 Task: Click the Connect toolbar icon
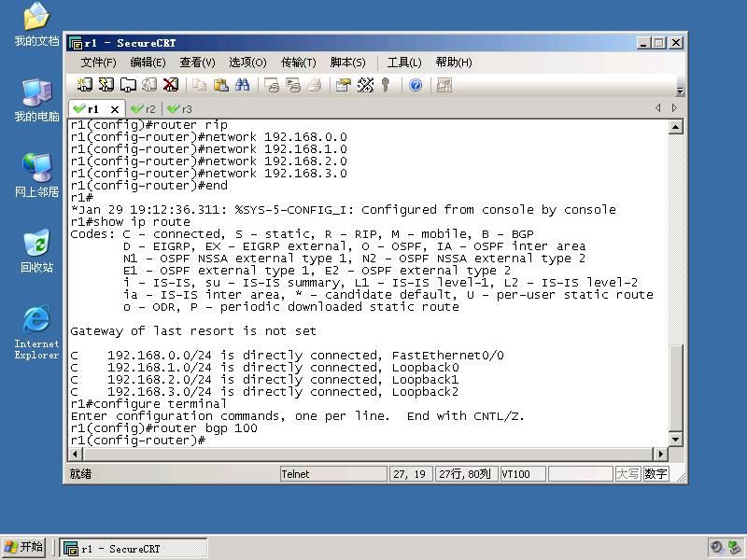[x=84, y=85]
